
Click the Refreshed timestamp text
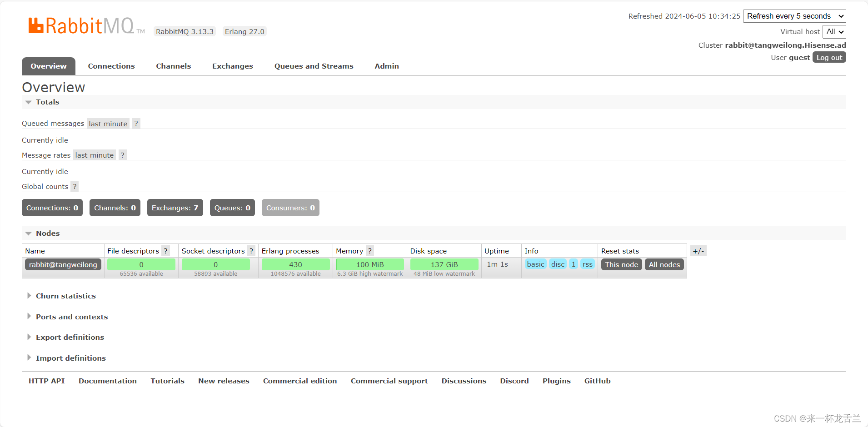pos(684,16)
